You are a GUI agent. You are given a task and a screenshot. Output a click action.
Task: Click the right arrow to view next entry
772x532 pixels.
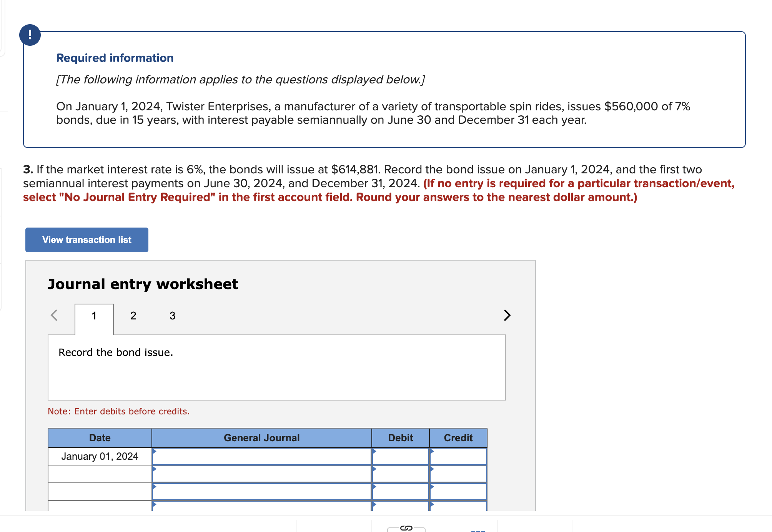(507, 315)
